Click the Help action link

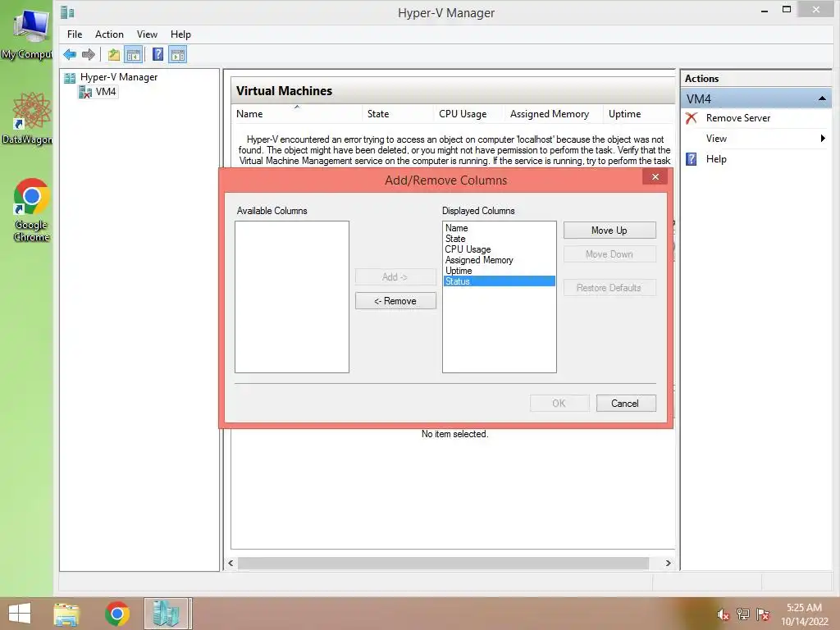[x=715, y=159]
